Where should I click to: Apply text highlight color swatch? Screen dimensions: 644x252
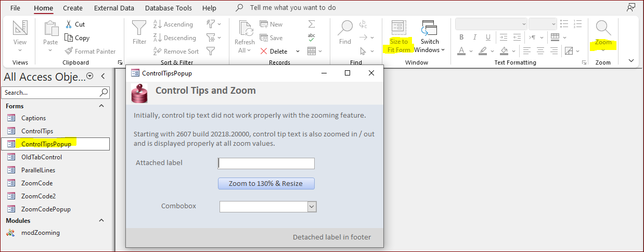click(x=482, y=51)
